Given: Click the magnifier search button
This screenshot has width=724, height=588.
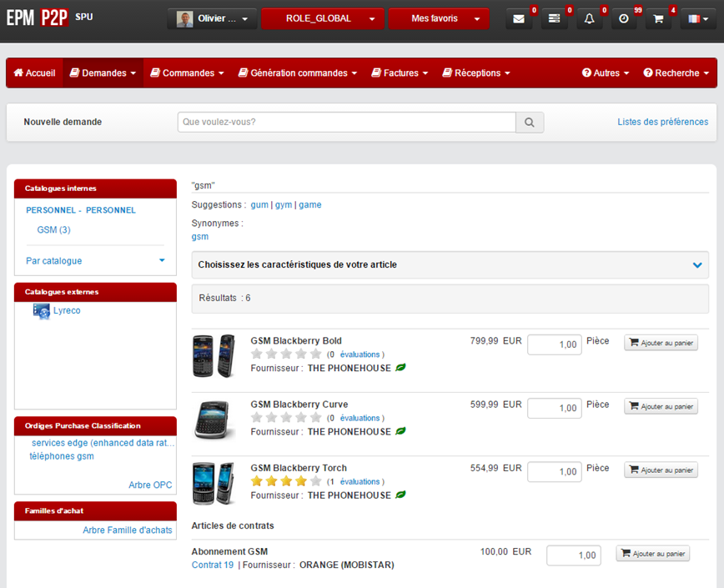Looking at the screenshot, I should (x=530, y=123).
